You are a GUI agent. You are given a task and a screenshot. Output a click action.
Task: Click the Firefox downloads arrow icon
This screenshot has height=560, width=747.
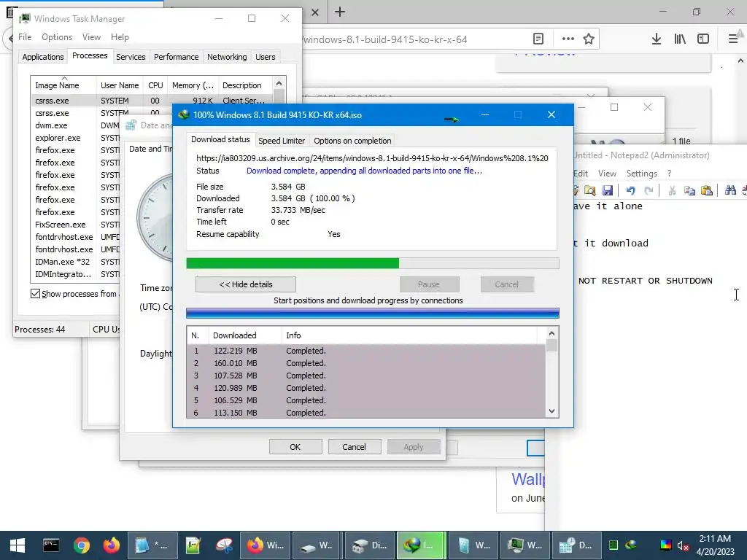pos(656,39)
